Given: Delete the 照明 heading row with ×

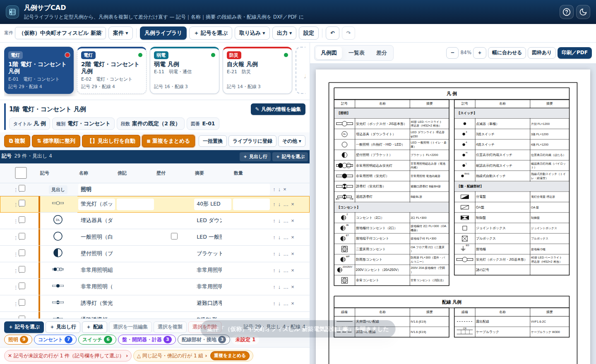Looking at the screenshot, I should tap(285, 189).
